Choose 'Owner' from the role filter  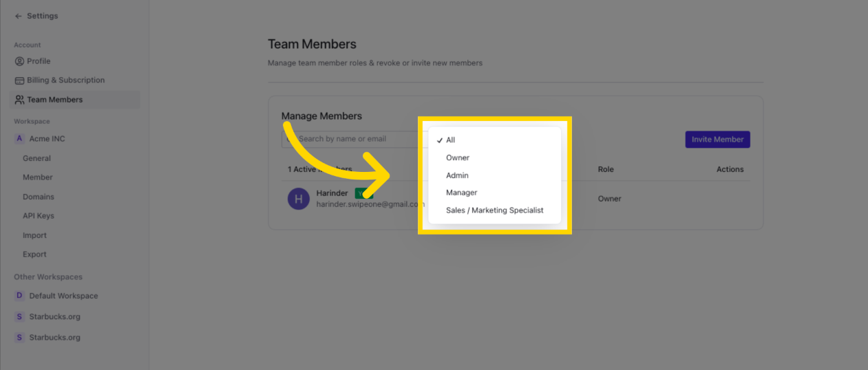tap(458, 158)
